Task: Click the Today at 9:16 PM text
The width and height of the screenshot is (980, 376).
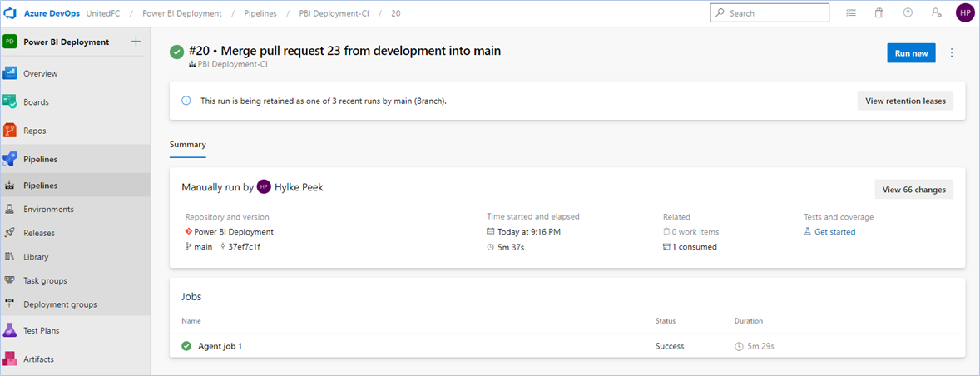Action: pos(529,232)
